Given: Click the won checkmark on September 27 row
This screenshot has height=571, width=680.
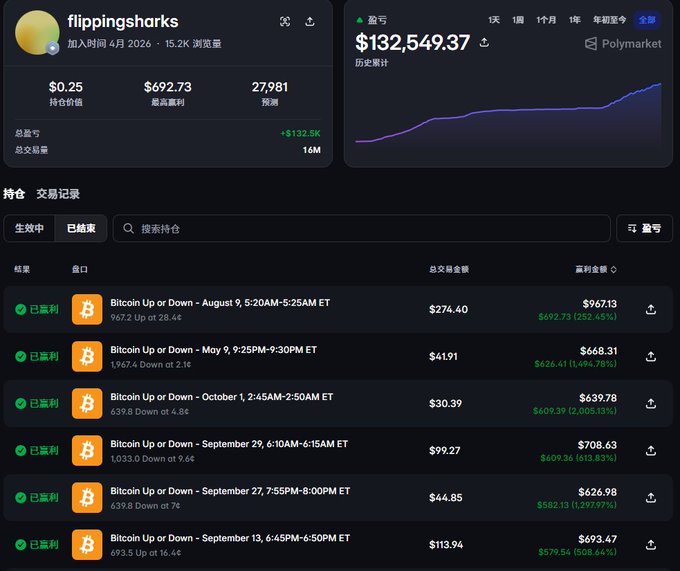Looking at the screenshot, I should click(x=20, y=498).
